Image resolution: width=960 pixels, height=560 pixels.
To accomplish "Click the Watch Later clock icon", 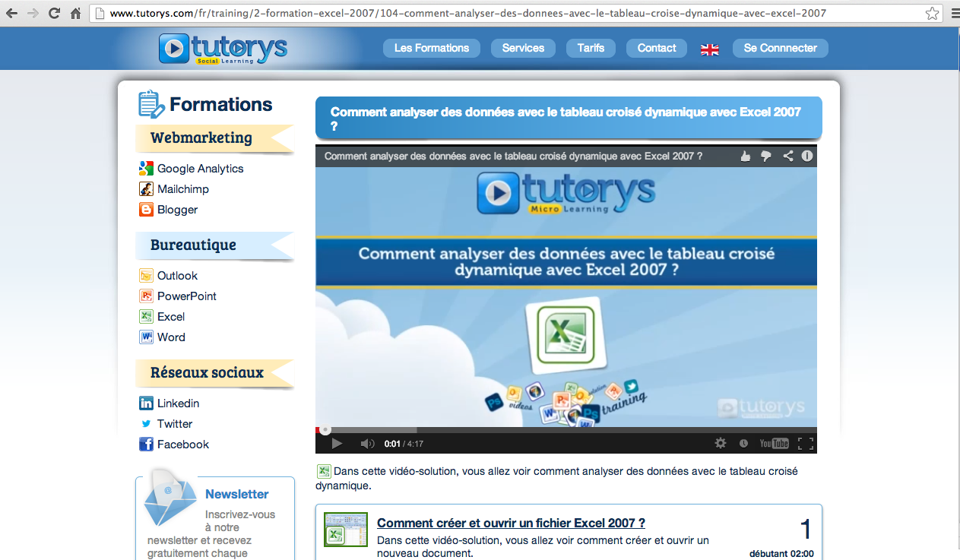I will 743,444.
